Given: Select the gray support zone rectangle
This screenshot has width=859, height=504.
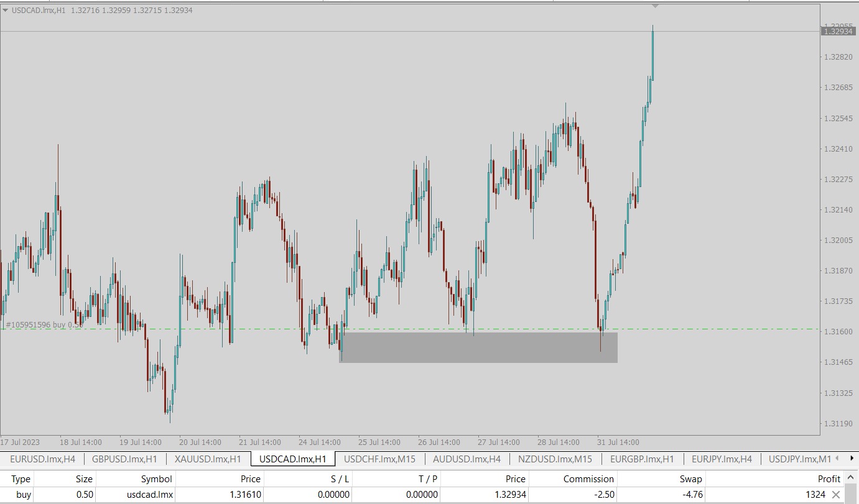Looking at the screenshot, I should click(478, 348).
